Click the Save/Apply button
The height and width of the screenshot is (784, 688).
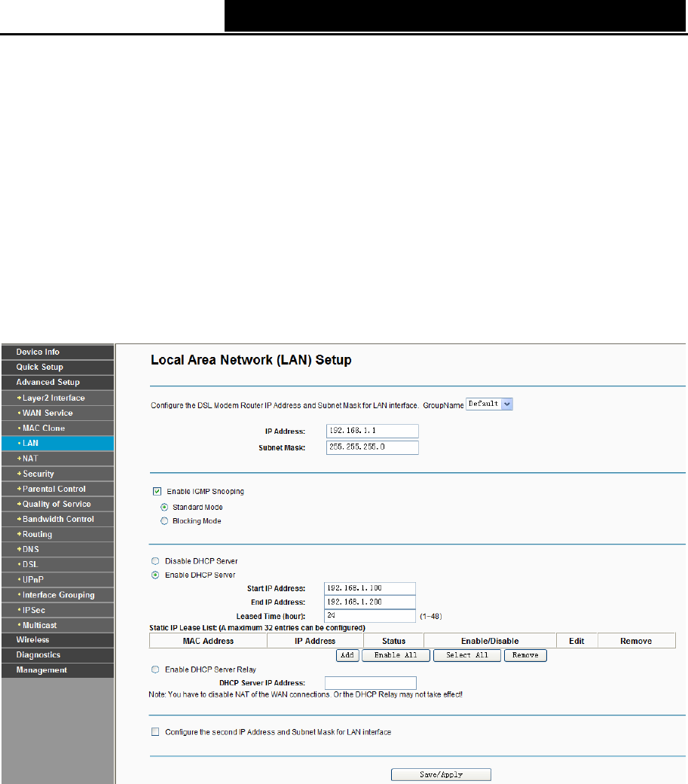tap(441, 774)
